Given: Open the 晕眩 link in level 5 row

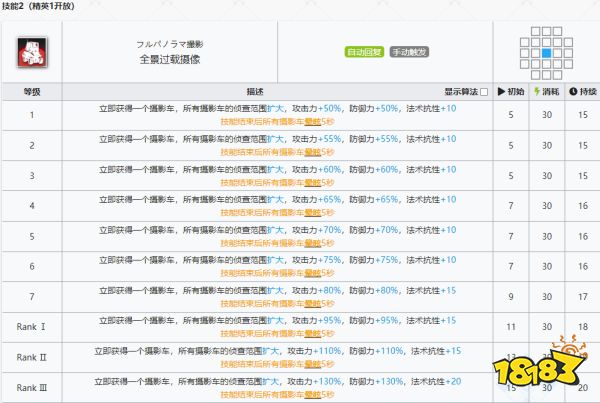Looking at the screenshot, I should (313, 243).
